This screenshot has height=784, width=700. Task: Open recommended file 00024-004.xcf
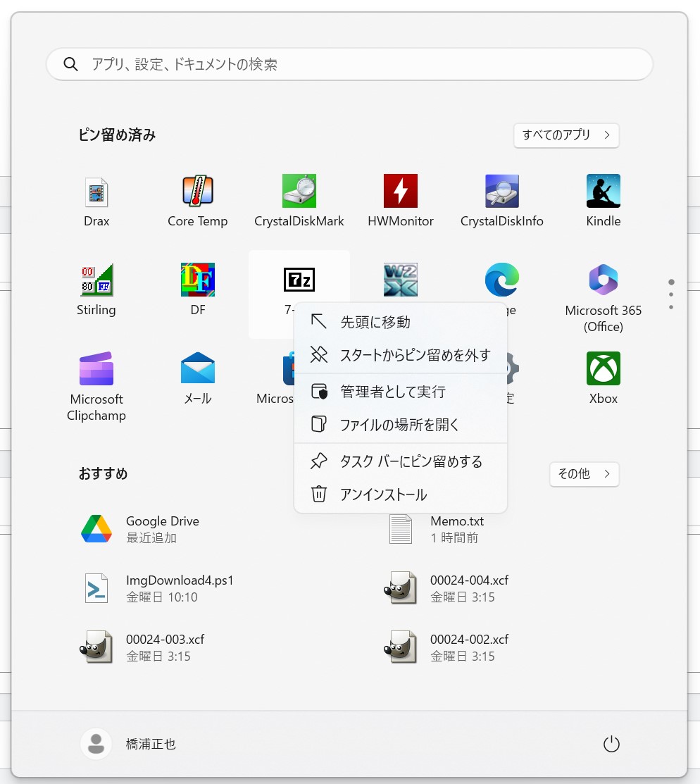click(446, 588)
